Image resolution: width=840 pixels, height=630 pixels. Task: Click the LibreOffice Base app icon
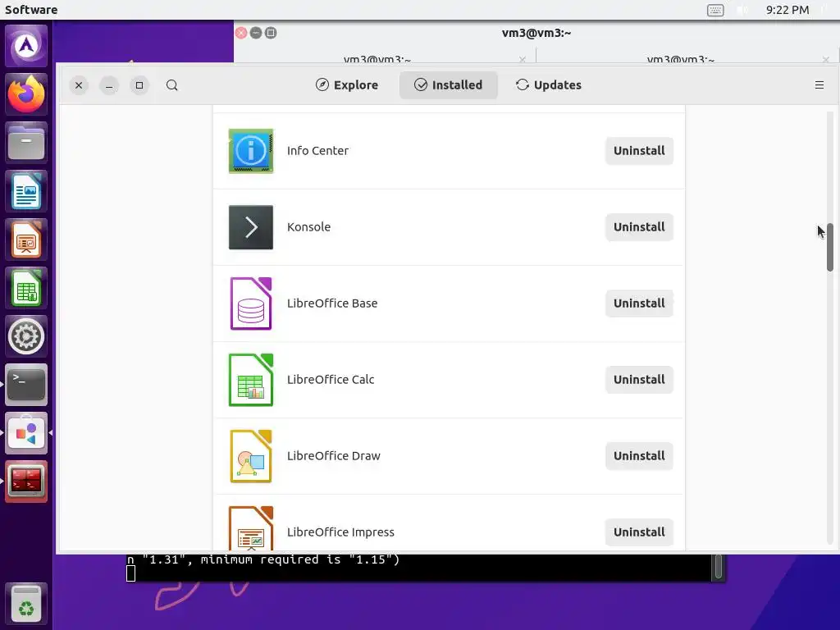(x=251, y=304)
